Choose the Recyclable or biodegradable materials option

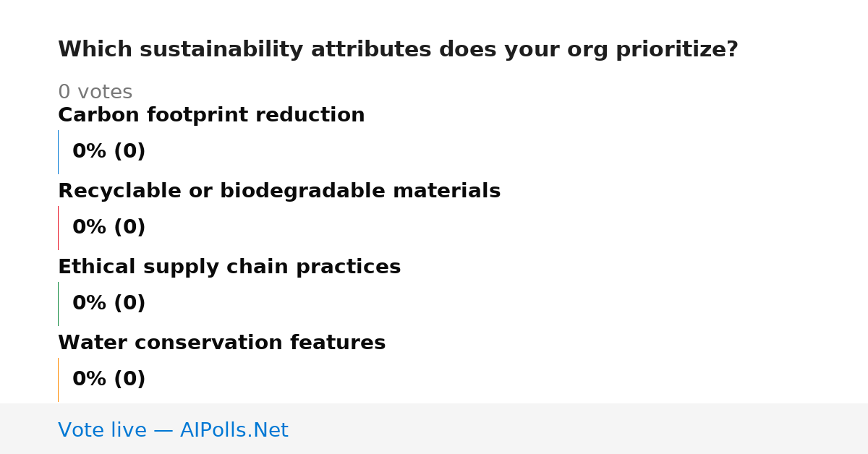click(x=279, y=191)
